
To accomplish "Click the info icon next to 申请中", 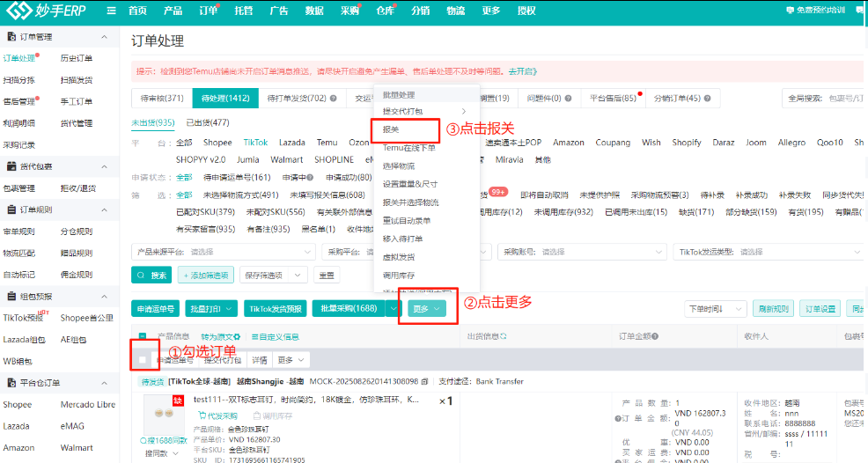I will click(x=310, y=178).
